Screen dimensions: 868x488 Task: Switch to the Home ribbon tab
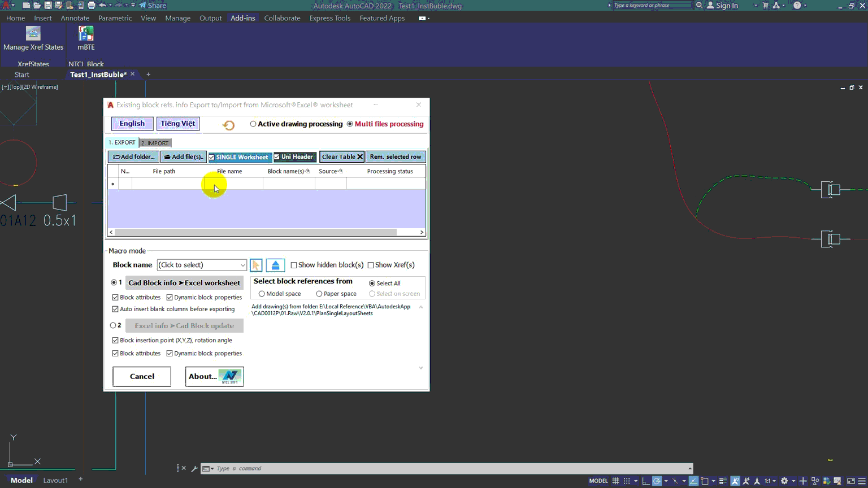(15, 18)
